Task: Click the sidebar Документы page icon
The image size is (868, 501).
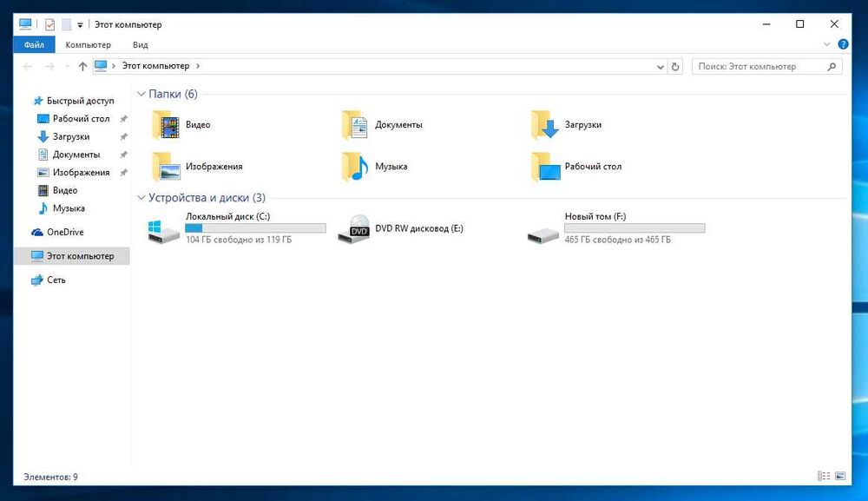Action: [43, 155]
